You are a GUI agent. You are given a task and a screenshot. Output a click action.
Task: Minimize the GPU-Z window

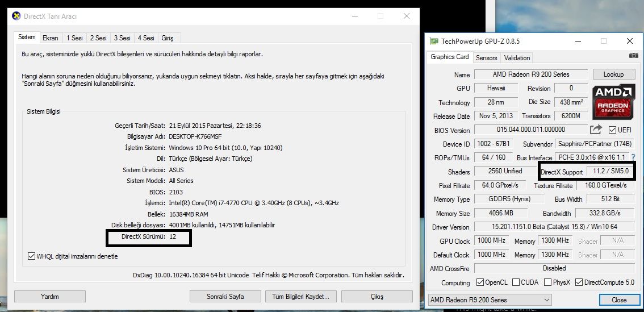click(x=578, y=41)
